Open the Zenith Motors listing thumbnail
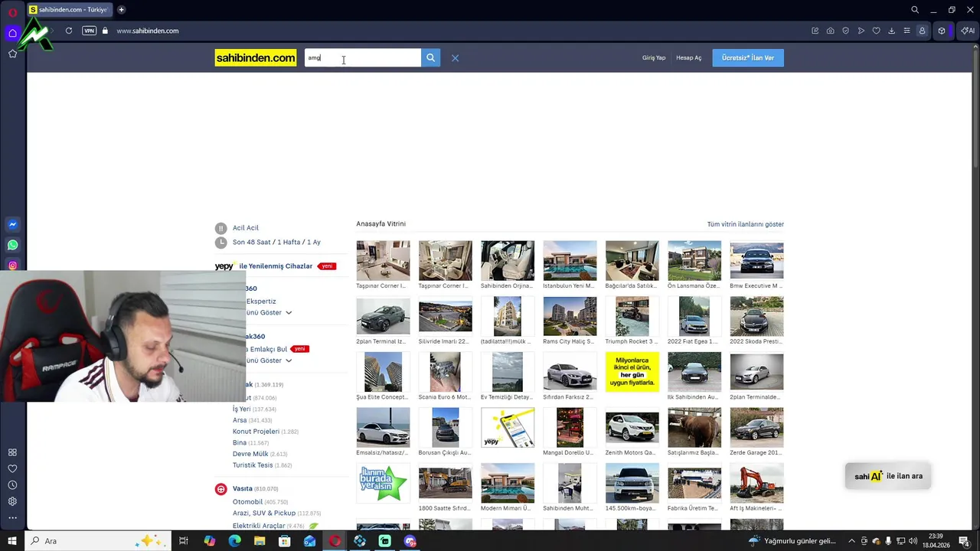The height and width of the screenshot is (551, 980). 632,428
